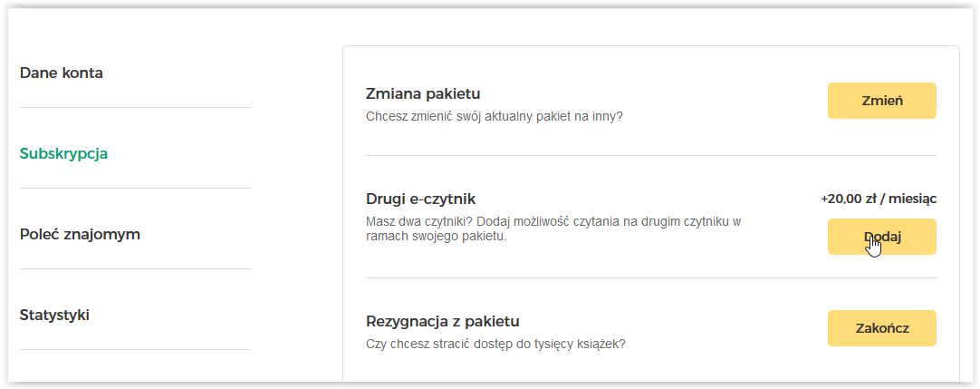The image size is (980, 389).
Task: Open the Statystyki section
Action: pyautogui.click(x=54, y=315)
